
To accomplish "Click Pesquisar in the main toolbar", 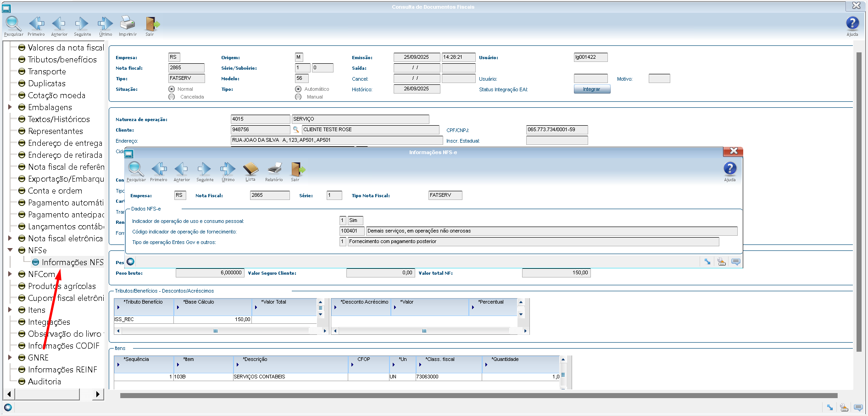I will tap(13, 26).
